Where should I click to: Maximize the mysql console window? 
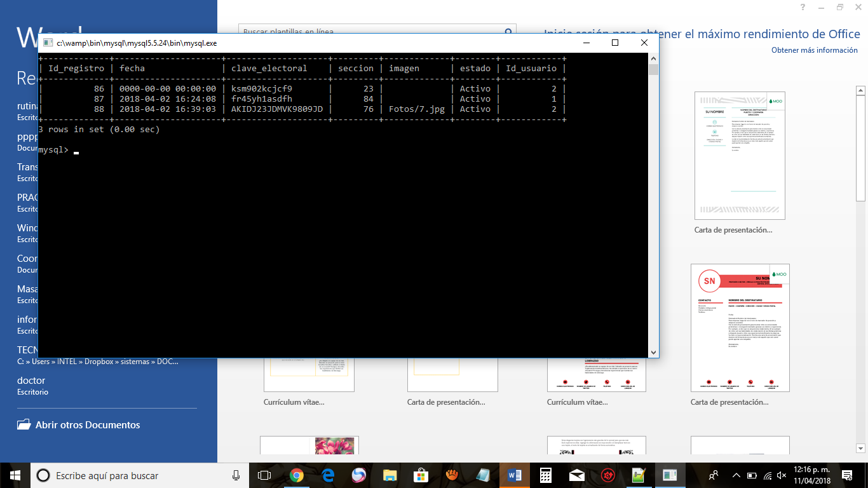(615, 43)
